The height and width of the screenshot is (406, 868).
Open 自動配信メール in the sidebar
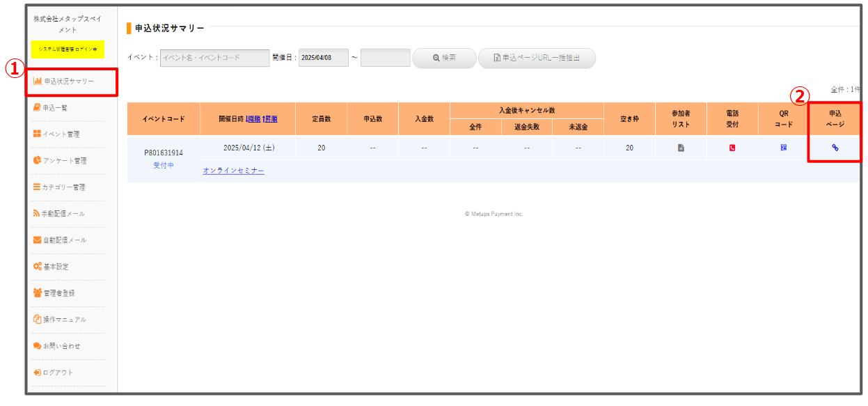[64, 240]
